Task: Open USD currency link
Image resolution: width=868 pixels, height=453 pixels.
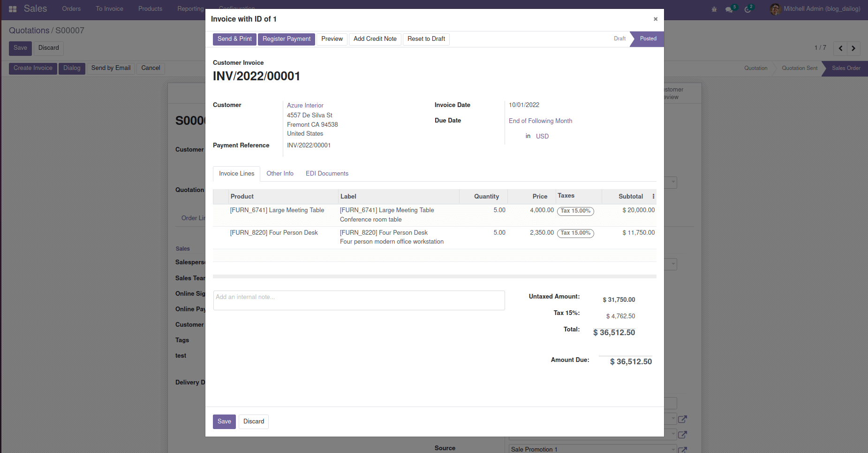Action: (542, 137)
